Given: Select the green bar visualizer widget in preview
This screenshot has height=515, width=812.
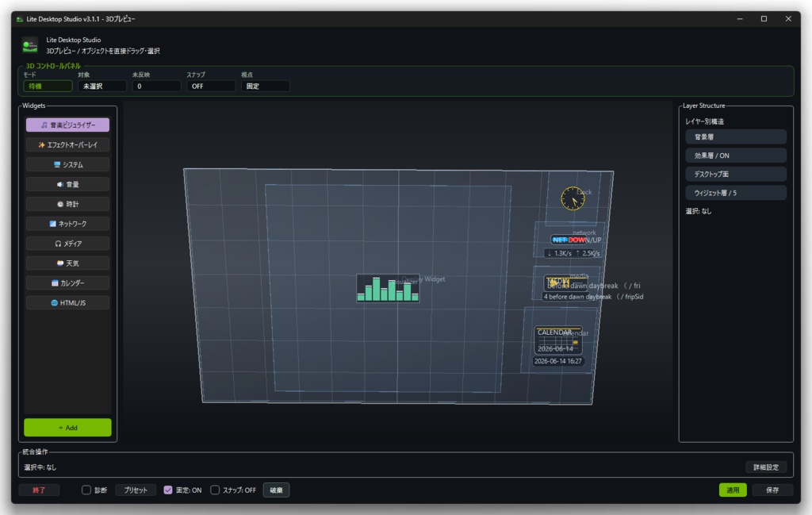Looking at the screenshot, I should pyautogui.click(x=388, y=288).
